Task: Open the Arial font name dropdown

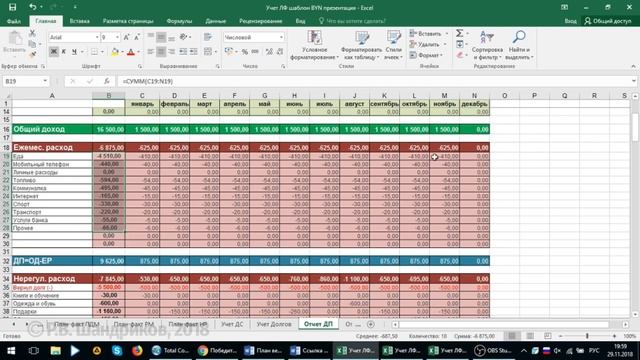Action: pos(97,37)
